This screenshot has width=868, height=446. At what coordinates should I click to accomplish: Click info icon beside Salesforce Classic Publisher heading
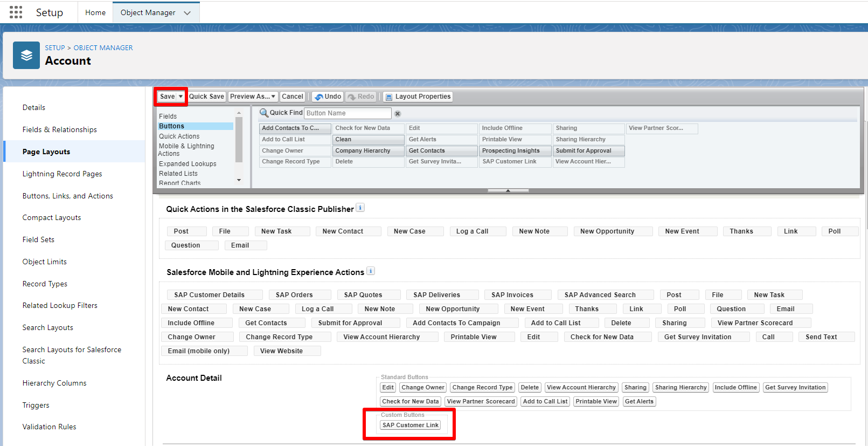360,208
